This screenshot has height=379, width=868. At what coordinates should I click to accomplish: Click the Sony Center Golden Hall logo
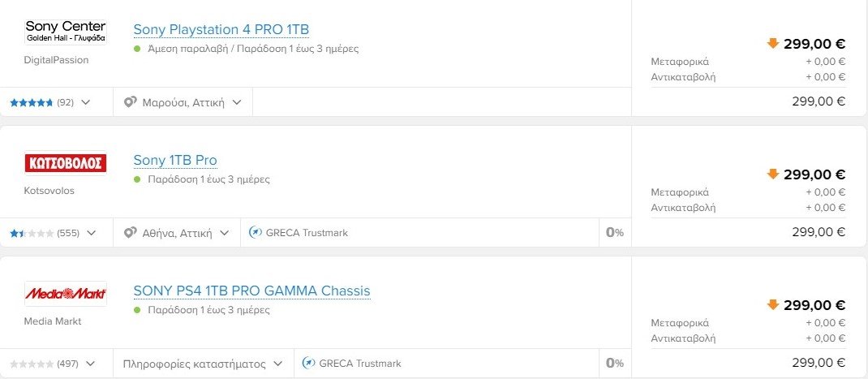tap(66, 32)
